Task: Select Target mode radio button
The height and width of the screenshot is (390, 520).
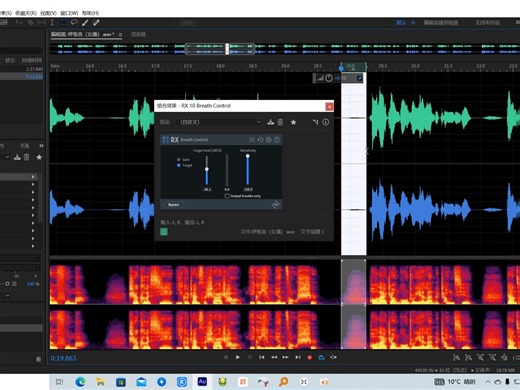Action: (179, 165)
